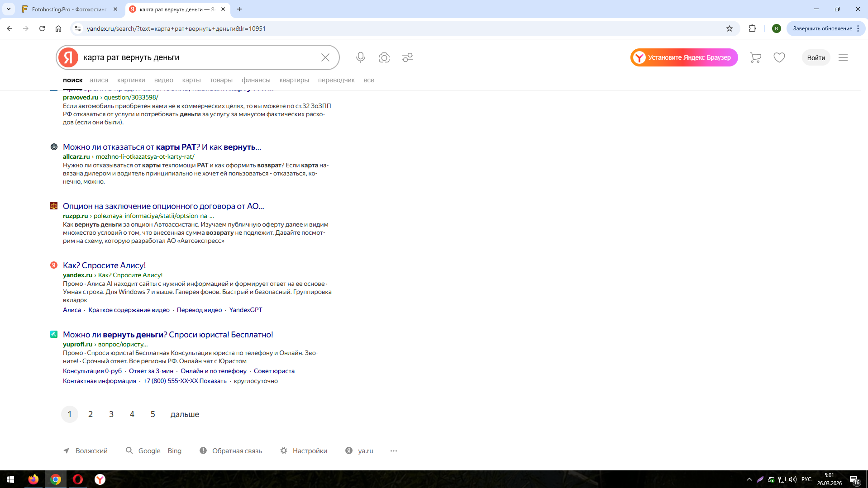Image resolution: width=868 pixels, height=488 pixels.
Task: Reload the page
Action: click(x=42, y=28)
